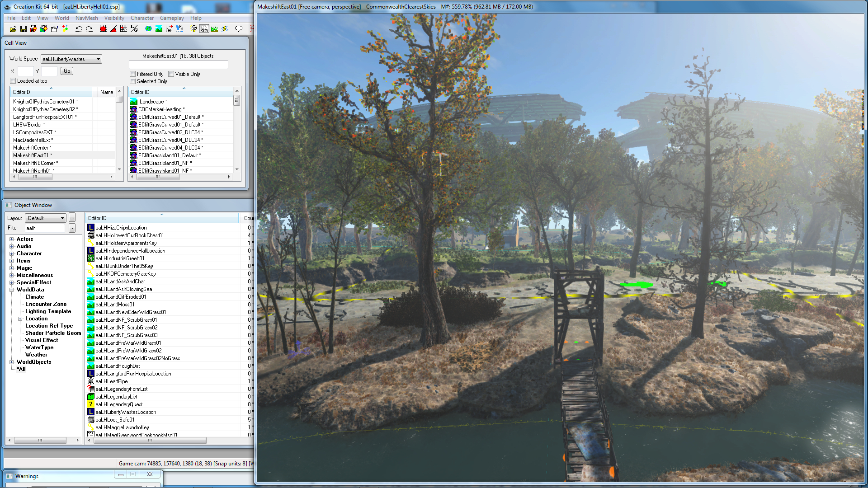Click the PC floppy upload icon
This screenshot has height=488, width=868.
(33, 29)
